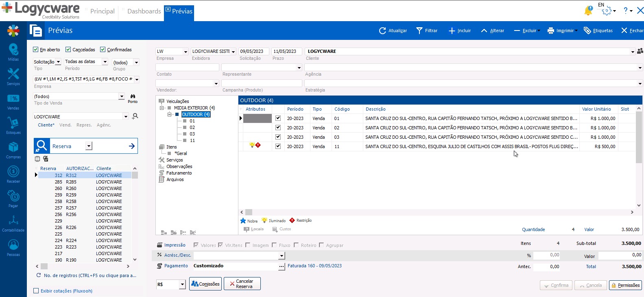Click the Logycware colorful home logo in sidebar
Viewport: 644px width, 297px height.
coord(13,31)
